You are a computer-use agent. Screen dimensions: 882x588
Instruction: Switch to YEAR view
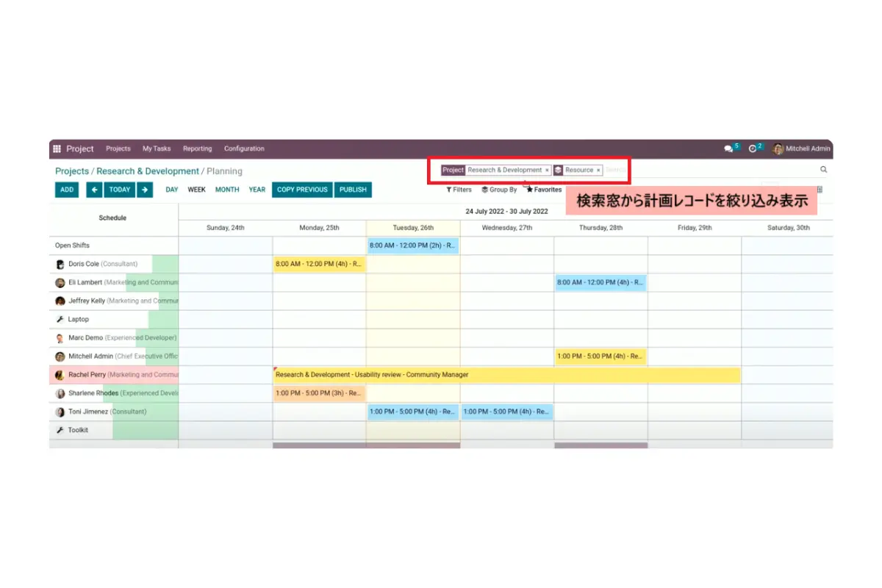tap(257, 190)
